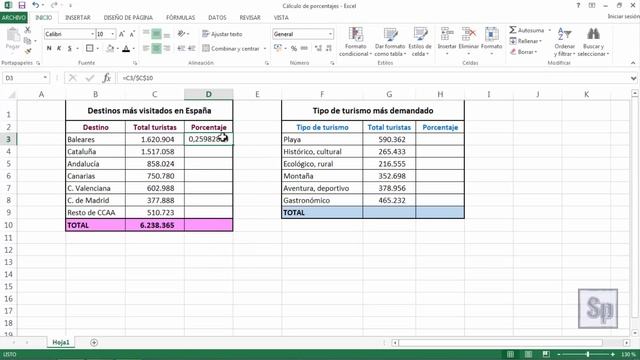Image resolution: width=640 pixels, height=360 pixels.
Task: Expand the formula bar chevron
Action: [x=633, y=78]
